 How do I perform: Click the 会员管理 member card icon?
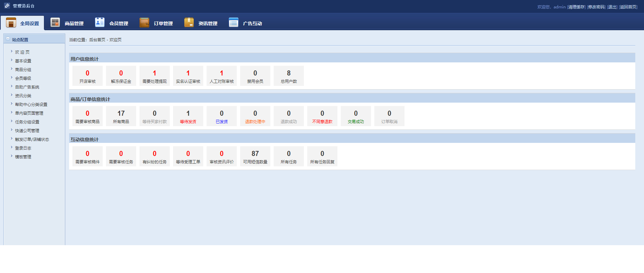click(x=100, y=22)
